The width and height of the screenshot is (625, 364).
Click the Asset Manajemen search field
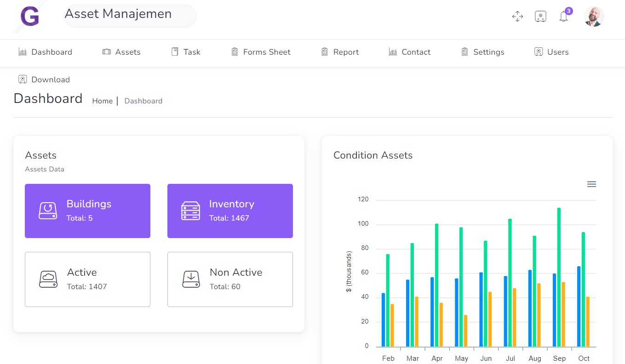pyautogui.click(x=130, y=16)
